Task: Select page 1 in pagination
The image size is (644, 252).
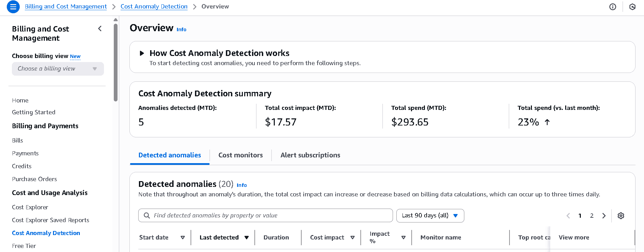Action: tap(580, 216)
